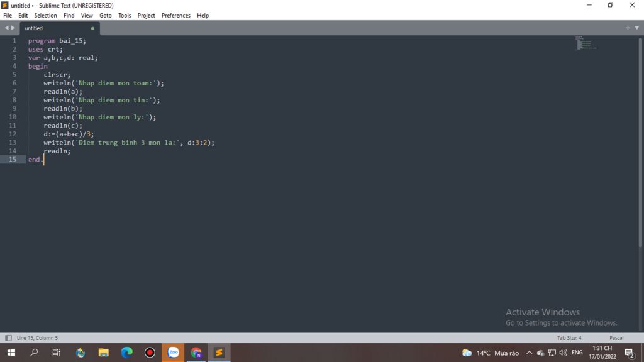Show hidden system tray icons
Screen dimensions: 644x362
pyautogui.click(x=529, y=353)
